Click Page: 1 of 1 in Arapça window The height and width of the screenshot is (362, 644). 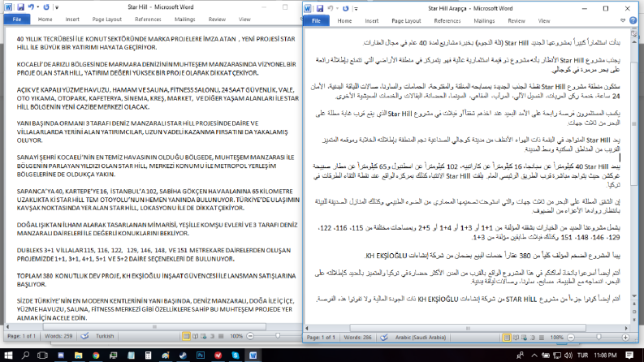coord(321,338)
